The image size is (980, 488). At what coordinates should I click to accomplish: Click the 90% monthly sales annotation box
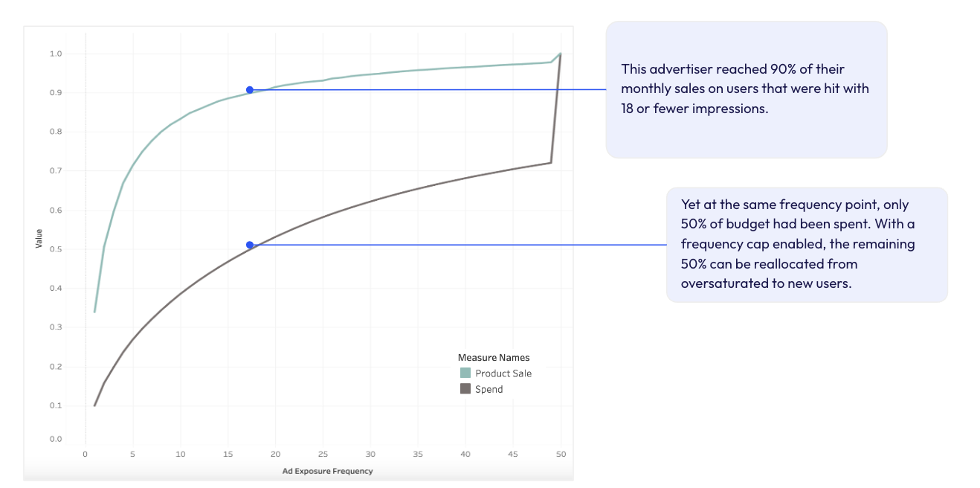[747, 89]
